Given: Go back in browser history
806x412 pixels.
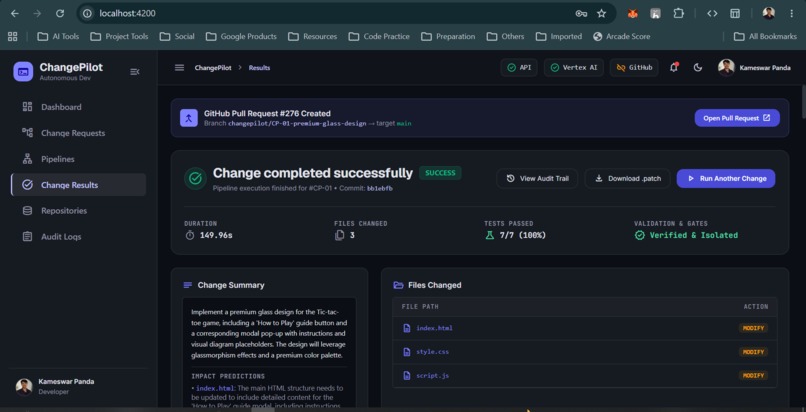Looking at the screenshot, I should coord(14,13).
